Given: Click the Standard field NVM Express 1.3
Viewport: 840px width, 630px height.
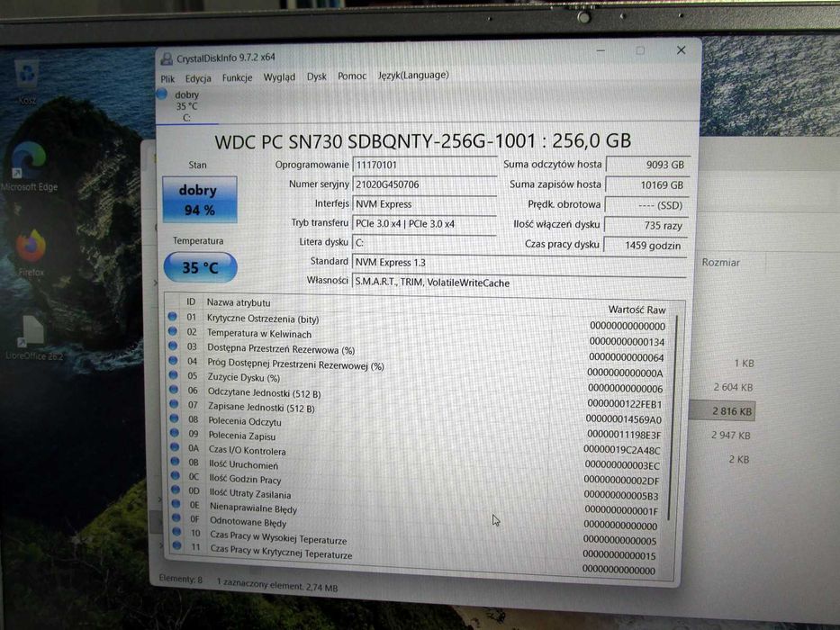Looking at the screenshot, I should [x=519, y=263].
